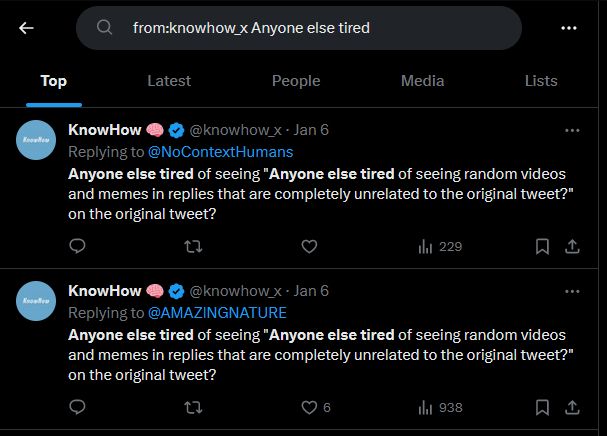
Task: Click the back arrow icon
Action: (26, 28)
